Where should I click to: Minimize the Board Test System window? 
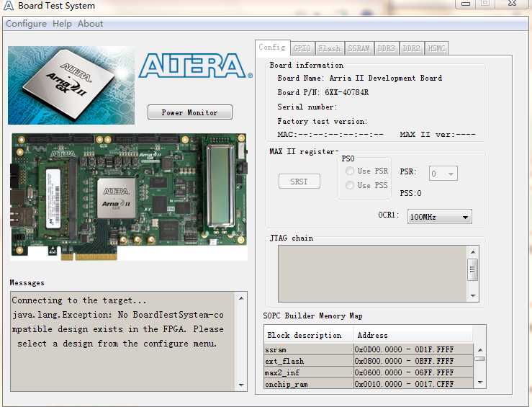466,4
